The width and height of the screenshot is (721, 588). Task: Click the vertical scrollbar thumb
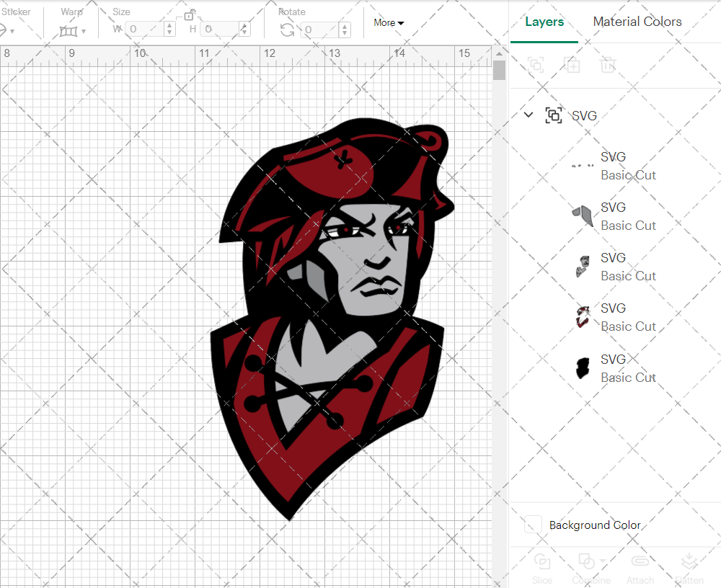click(x=499, y=71)
